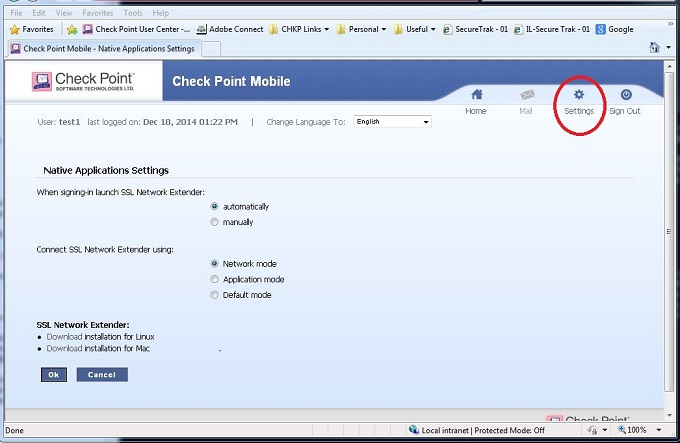The image size is (680, 443).
Task: Click the Check Point Software Technologies logo
Action: [83, 81]
